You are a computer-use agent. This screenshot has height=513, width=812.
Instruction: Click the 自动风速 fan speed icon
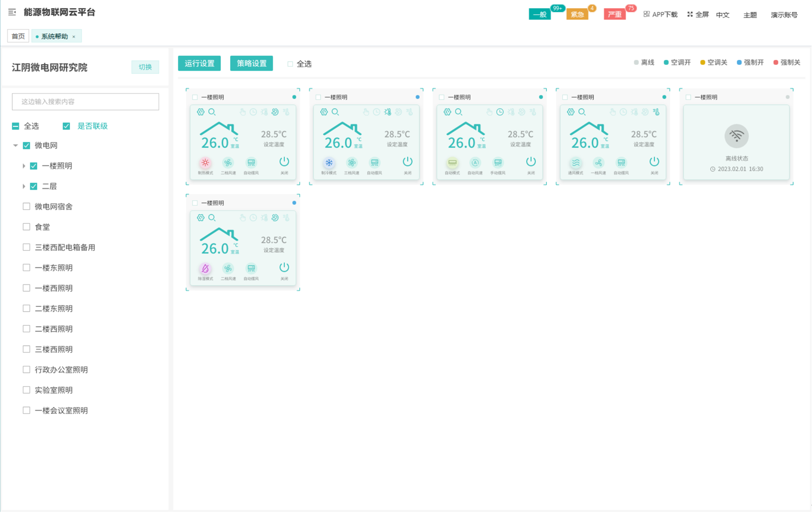[x=475, y=163]
